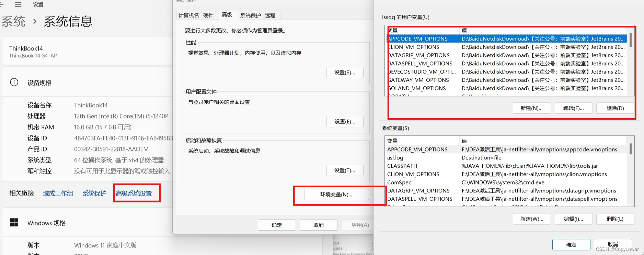Viewport: 644px width, 255px height.
Task: Select the 高级 tab
Action: (227, 15)
